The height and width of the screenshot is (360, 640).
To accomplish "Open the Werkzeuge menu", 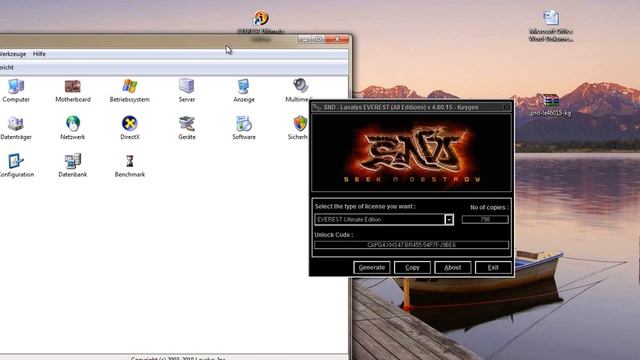I will pyautogui.click(x=13, y=54).
